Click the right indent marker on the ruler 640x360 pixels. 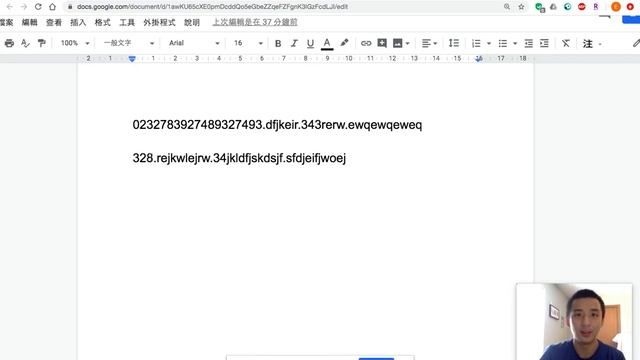point(479,59)
